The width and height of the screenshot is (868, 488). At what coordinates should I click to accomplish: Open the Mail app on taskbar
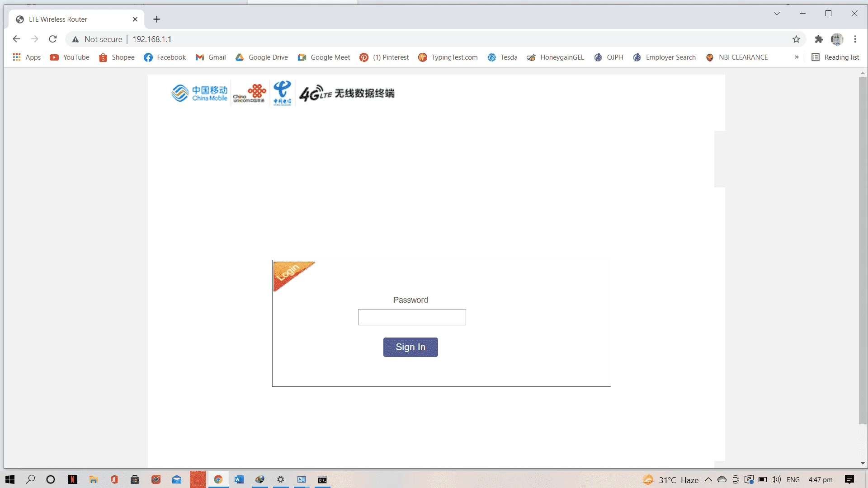177,479
